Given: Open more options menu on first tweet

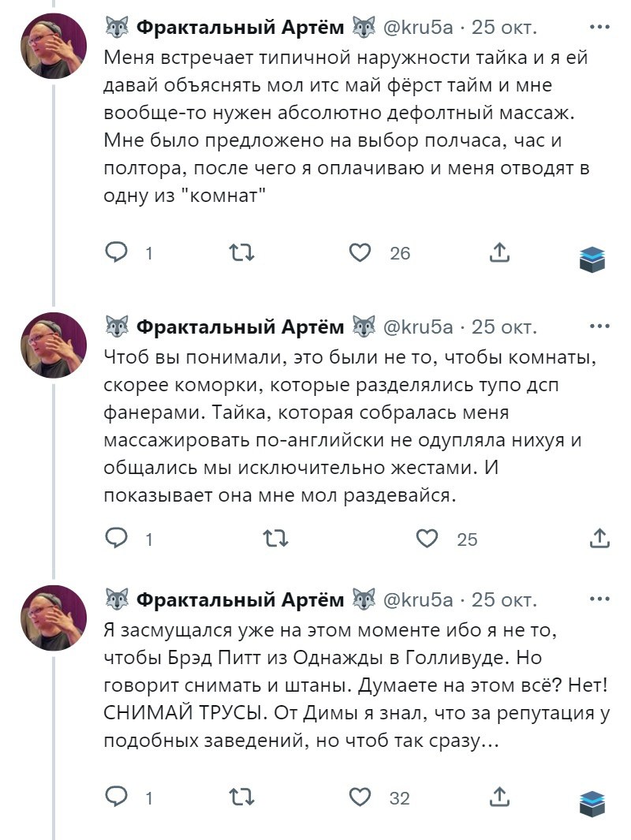Looking at the screenshot, I should 599,27.
